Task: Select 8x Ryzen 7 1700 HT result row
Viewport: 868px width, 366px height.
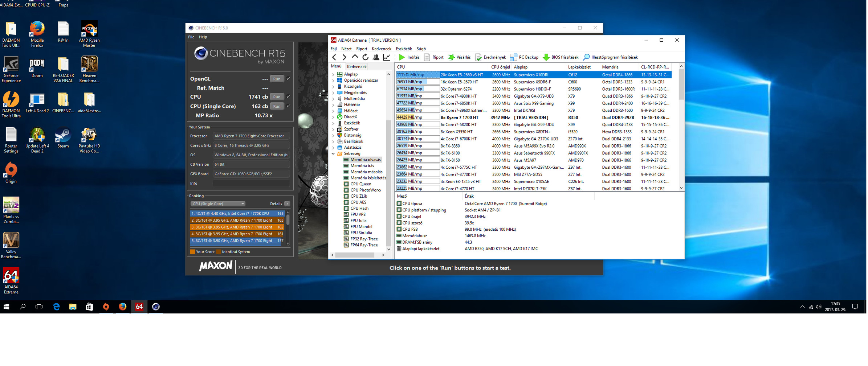Action: [x=533, y=118]
